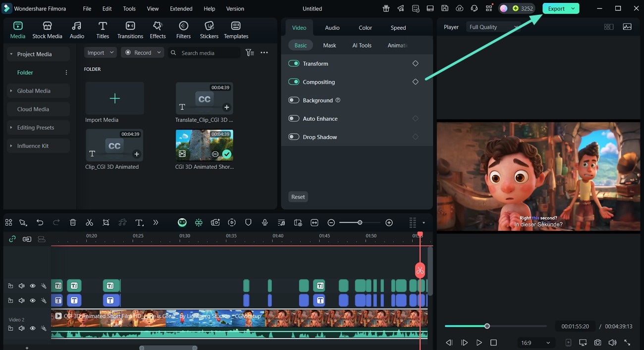The height and width of the screenshot is (350, 644).
Task: Enable the Drop Shadow switch
Action: [x=294, y=137]
